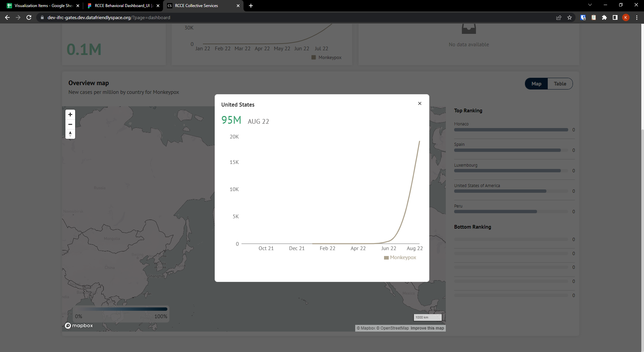Image resolution: width=644 pixels, height=352 pixels.
Task: Reset map bearing with compass icon
Action: coord(70,134)
